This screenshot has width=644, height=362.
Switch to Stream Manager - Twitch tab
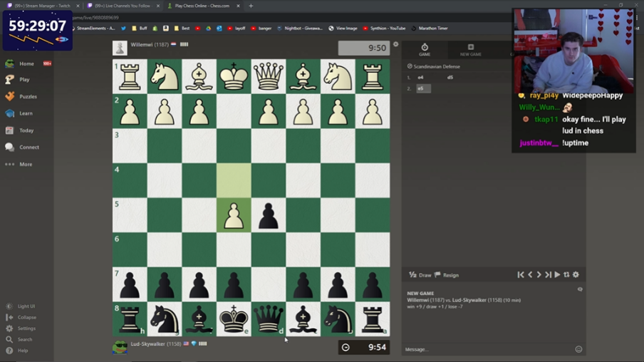click(x=43, y=6)
